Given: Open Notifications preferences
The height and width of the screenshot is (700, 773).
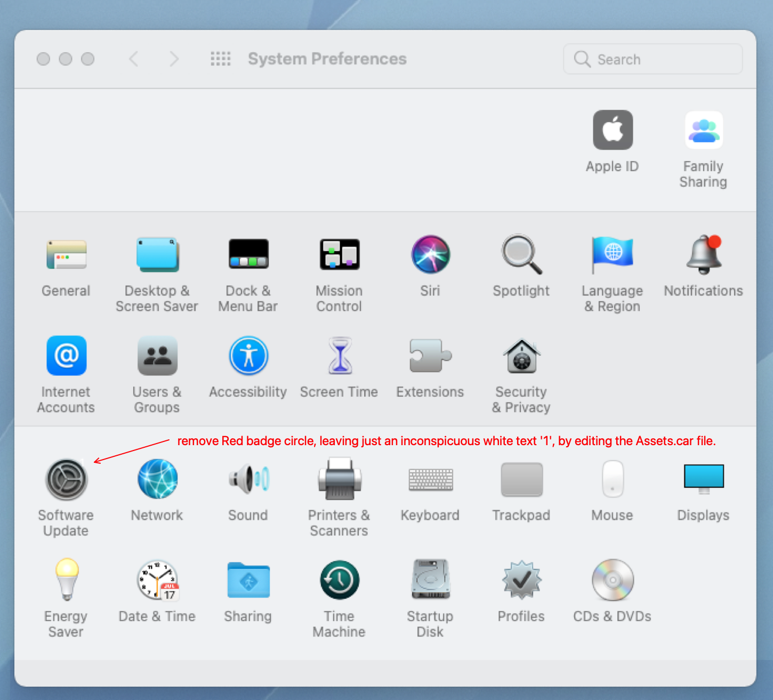Looking at the screenshot, I should (x=704, y=254).
